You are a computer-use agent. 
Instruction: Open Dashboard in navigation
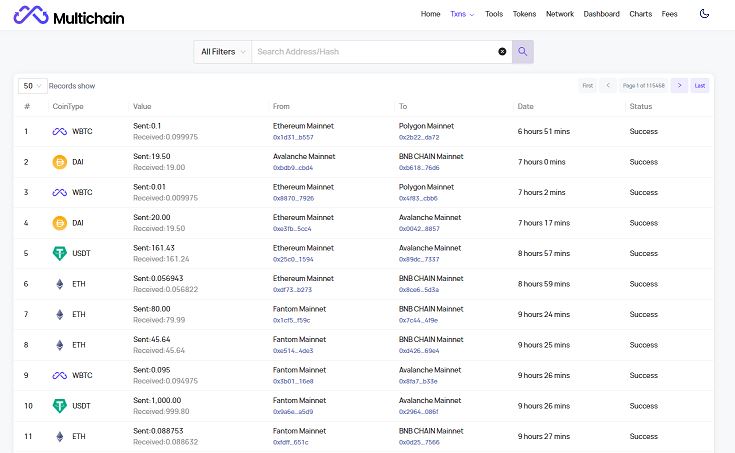[x=601, y=14]
